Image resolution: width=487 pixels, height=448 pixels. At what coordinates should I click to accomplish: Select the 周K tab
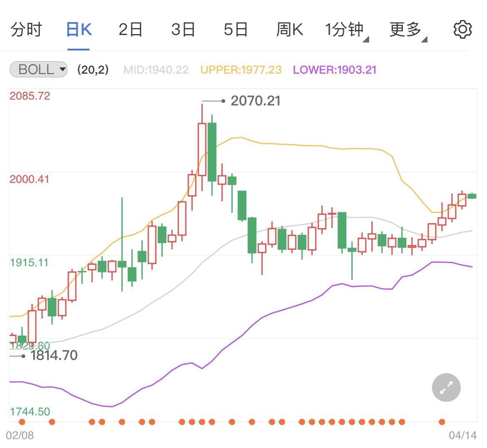(290, 30)
